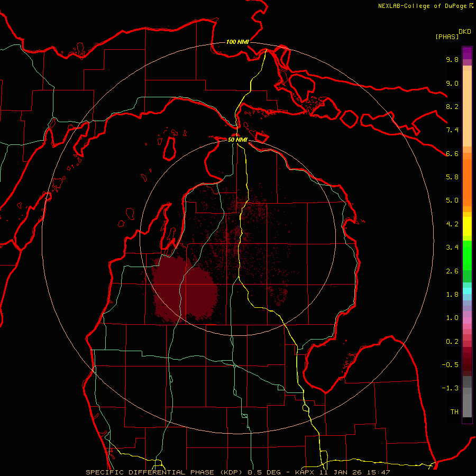Select the -1.3 scale value
The height and width of the screenshot is (476, 476).
(x=450, y=388)
